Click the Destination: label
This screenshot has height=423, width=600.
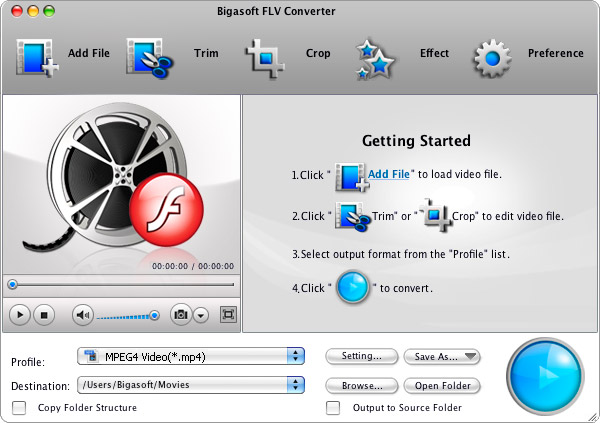coord(41,386)
